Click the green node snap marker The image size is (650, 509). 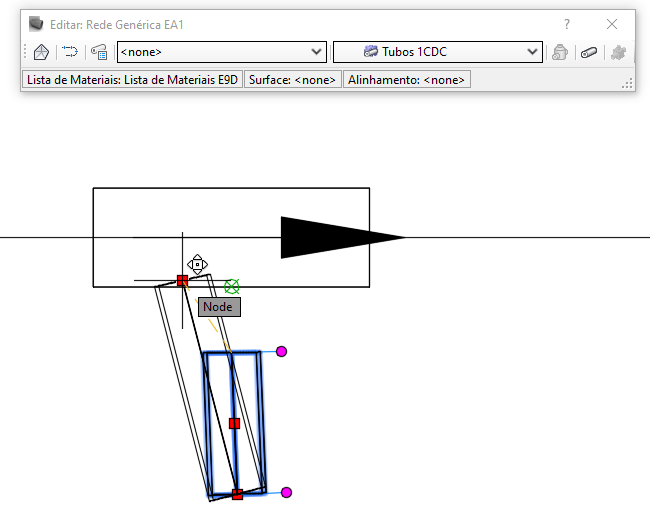click(x=232, y=286)
